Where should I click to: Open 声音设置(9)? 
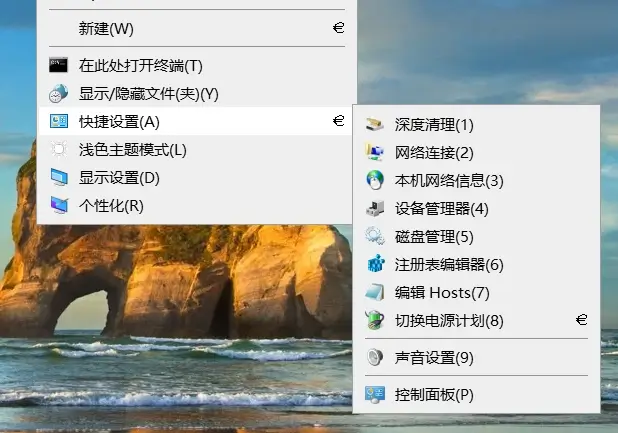point(477,358)
